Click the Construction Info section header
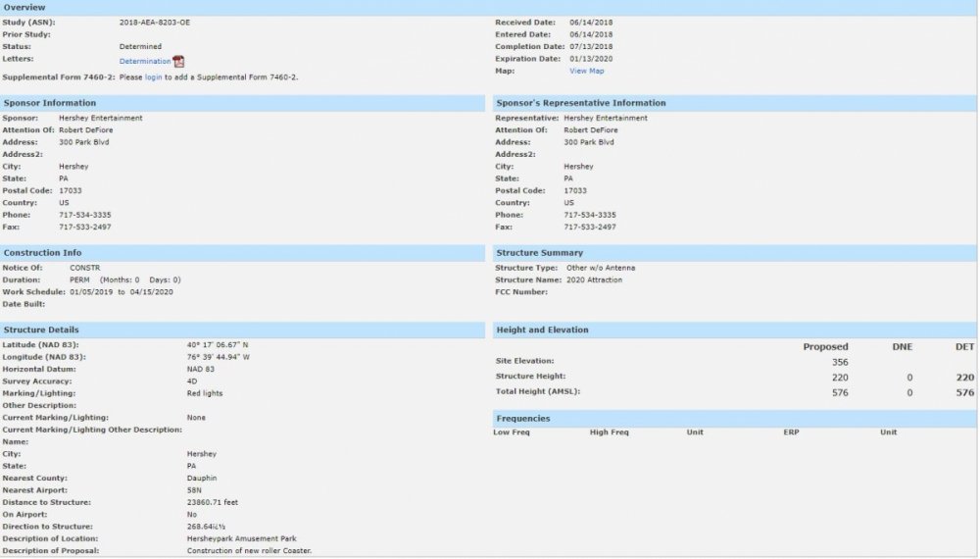980x559 pixels. 46,253
